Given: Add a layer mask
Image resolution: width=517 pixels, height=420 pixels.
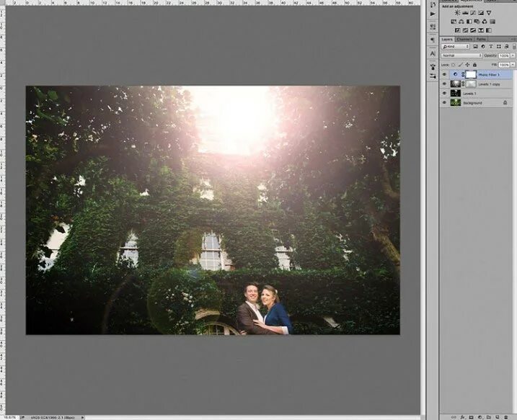Looking at the screenshot, I should [471, 417].
